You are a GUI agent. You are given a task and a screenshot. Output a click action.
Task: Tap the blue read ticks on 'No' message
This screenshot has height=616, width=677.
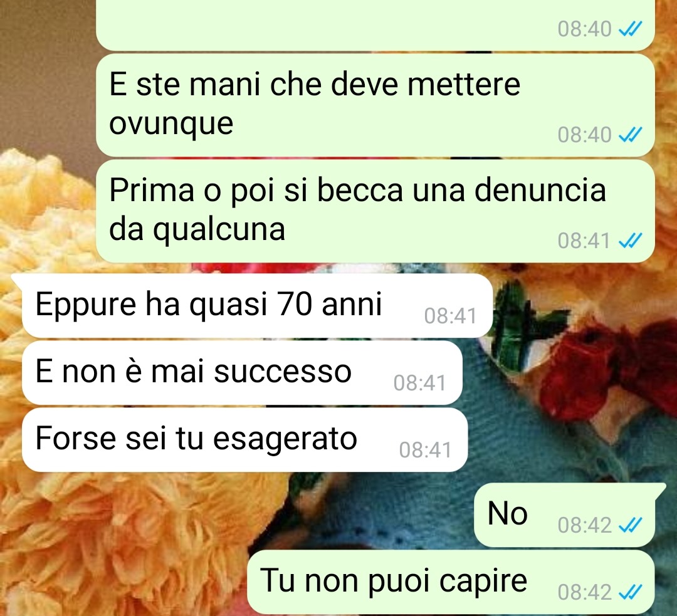pyautogui.click(x=631, y=525)
